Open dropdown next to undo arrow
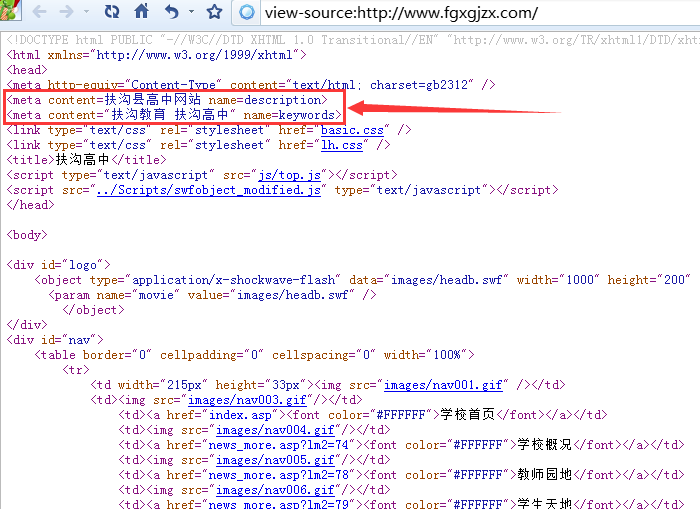This screenshot has height=509, width=700. click(x=192, y=12)
